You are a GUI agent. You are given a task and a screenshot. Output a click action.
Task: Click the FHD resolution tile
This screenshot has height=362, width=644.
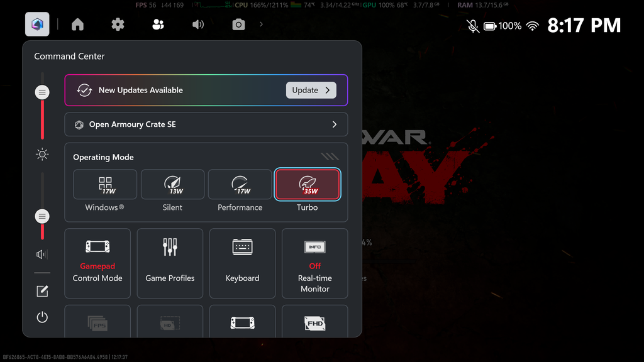pos(315,321)
